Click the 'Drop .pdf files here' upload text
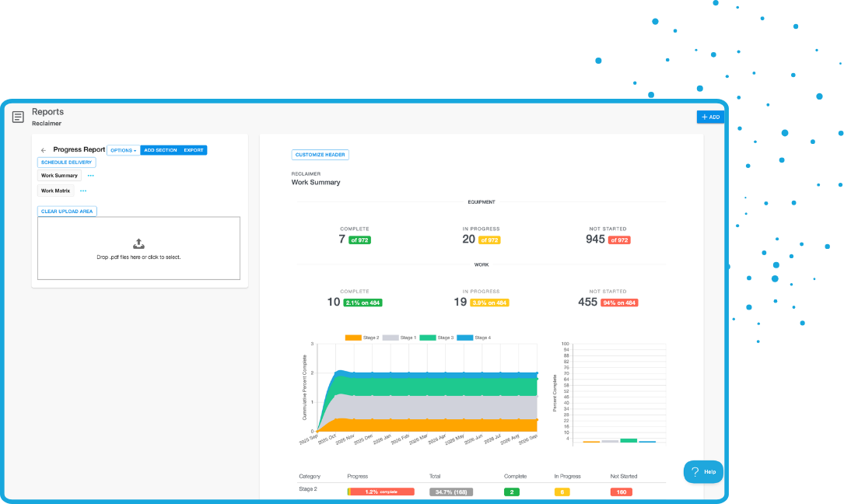Viewport: 844px width, 504px height. (x=139, y=257)
